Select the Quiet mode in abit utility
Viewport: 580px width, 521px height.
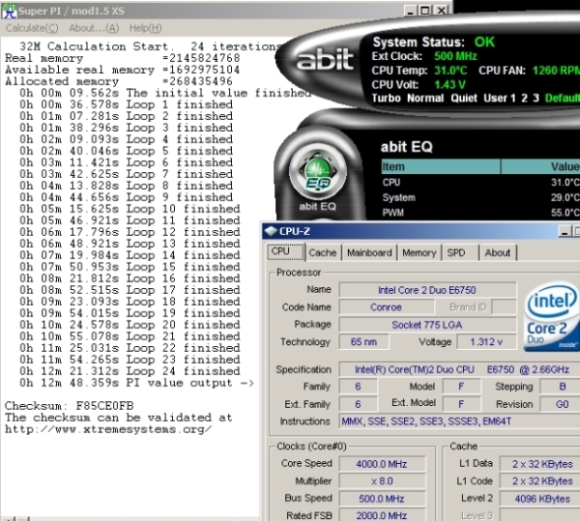[x=463, y=98]
